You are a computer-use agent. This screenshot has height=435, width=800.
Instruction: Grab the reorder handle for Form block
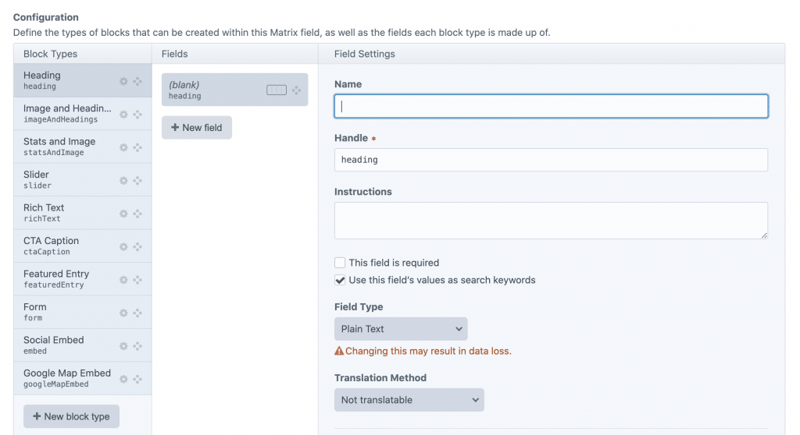pyautogui.click(x=138, y=312)
